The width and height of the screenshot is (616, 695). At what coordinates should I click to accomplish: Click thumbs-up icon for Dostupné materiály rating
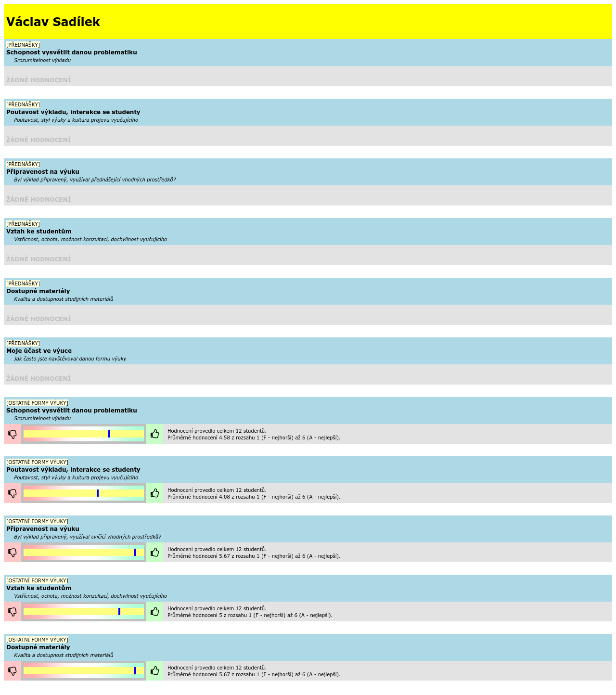pos(155,671)
